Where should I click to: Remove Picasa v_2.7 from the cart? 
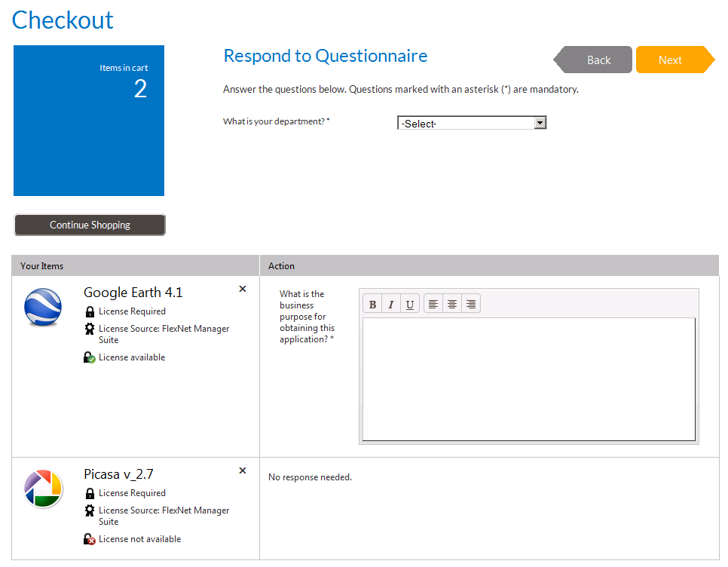tap(243, 470)
